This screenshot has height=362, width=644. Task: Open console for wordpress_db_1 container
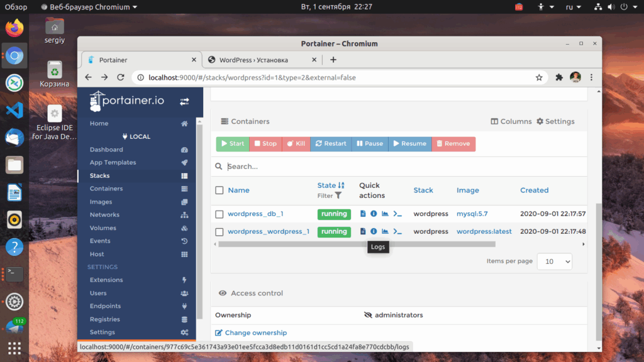tap(397, 214)
